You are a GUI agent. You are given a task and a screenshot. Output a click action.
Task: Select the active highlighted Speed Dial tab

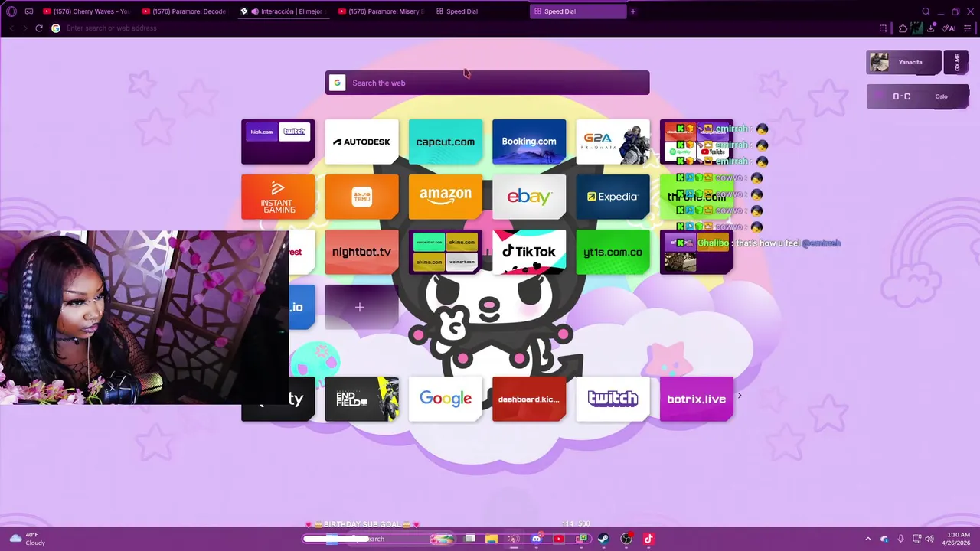(577, 11)
